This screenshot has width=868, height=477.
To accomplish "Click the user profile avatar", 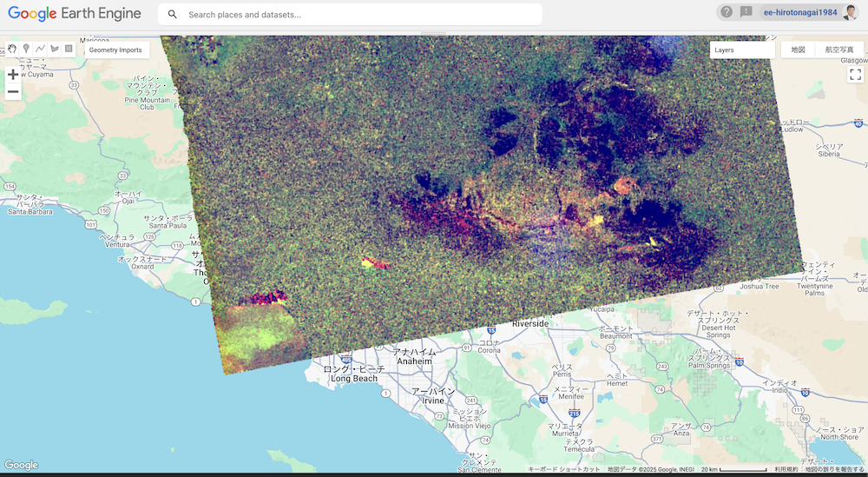I will point(850,12).
